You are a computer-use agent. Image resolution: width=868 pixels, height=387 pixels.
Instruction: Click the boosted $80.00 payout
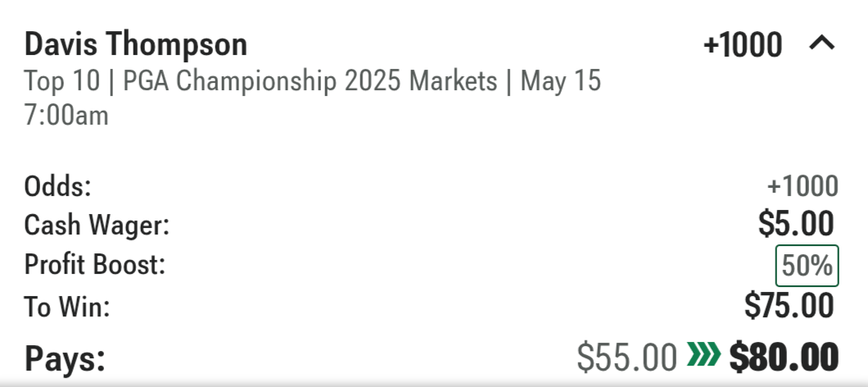(x=784, y=357)
